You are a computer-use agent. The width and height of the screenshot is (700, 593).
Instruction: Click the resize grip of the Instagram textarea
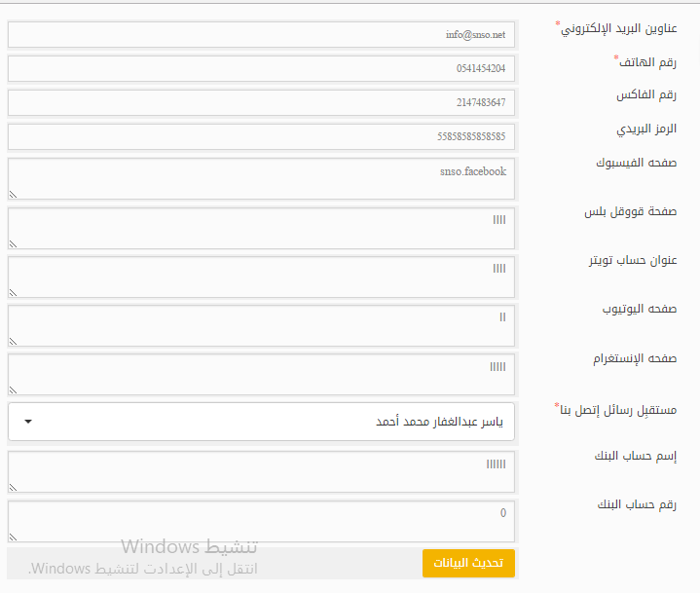pyautogui.click(x=13, y=390)
